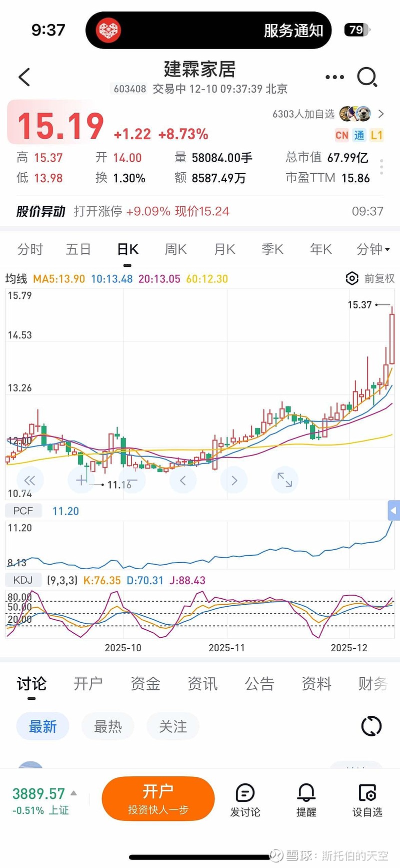Tap the 均线 moving average label
Screen dimensions: 400x868
(x=16, y=279)
